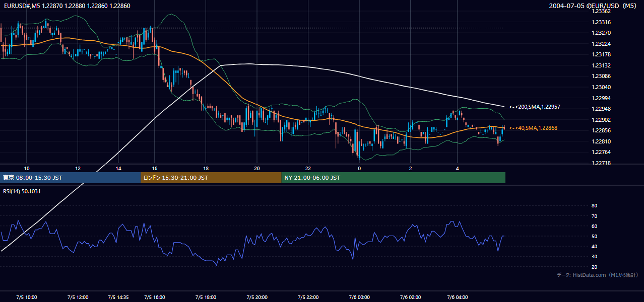Click the EURUSD#,M5 symbol title

tap(67, 6)
